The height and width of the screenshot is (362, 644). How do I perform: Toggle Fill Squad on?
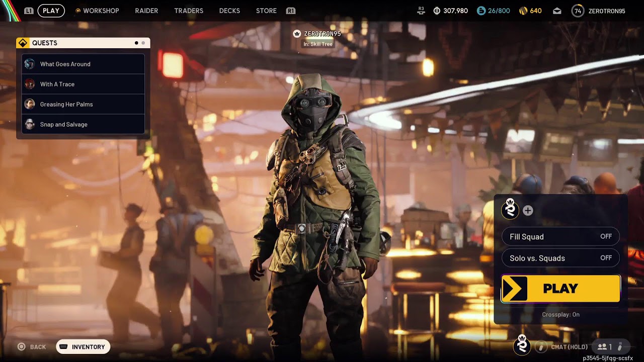(560, 236)
